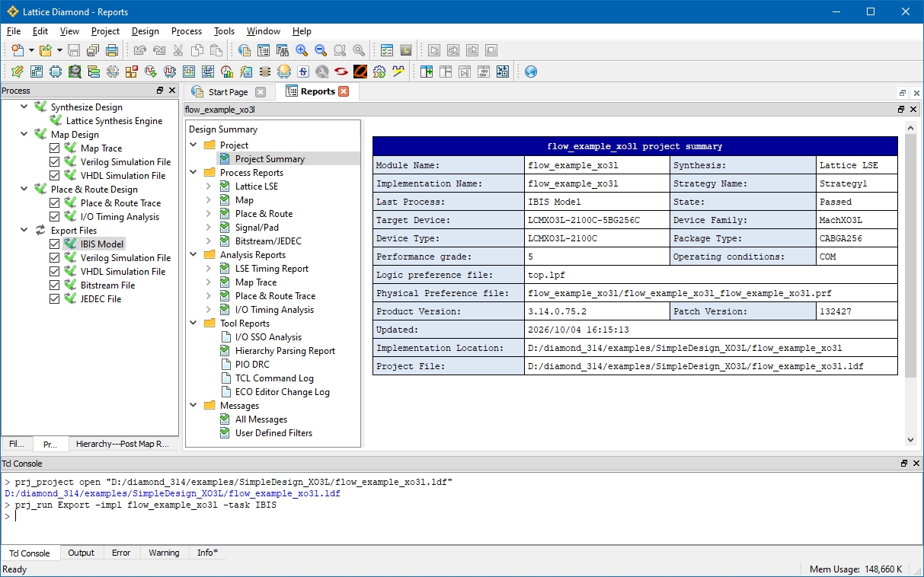Screen dimensions: 924x577
Task: Click the Floorplan View grid icon
Action: click(188, 72)
